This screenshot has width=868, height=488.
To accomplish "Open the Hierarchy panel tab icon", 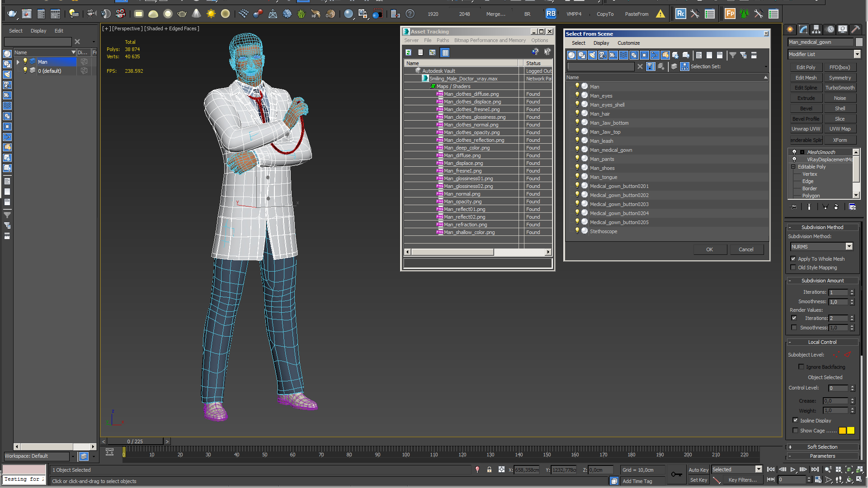I will pyautogui.click(x=816, y=29).
